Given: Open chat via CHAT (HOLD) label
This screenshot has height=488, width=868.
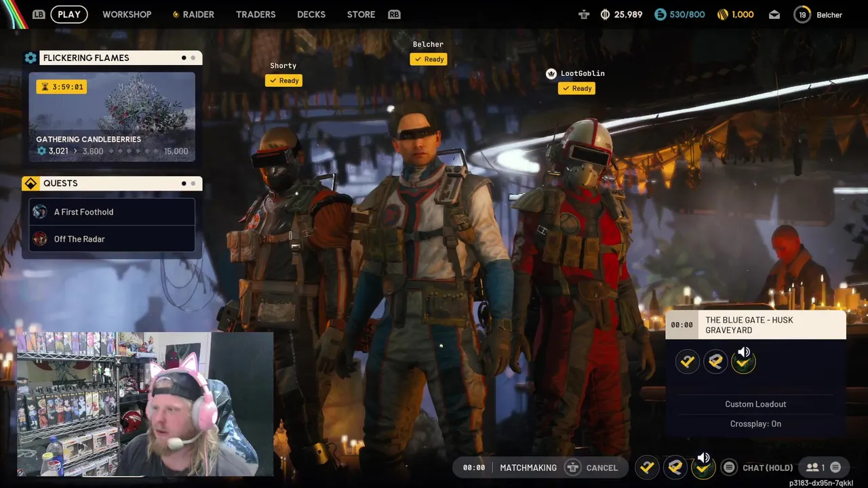Looking at the screenshot, I should click(768, 468).
